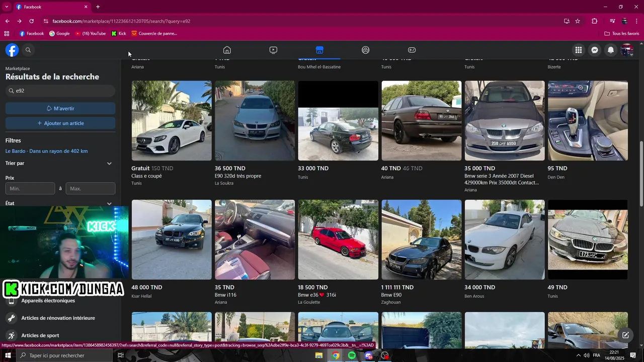Image resolution: width=644 pixels, height=362 pixels.
Task: Open Messenger chats
Action: pyautogui.click(x=595, y=50)
